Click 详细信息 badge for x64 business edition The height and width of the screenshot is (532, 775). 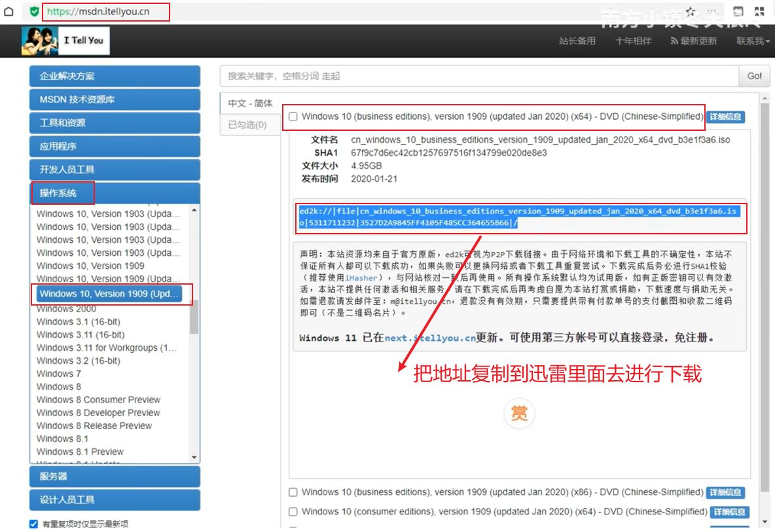[725, 116]
